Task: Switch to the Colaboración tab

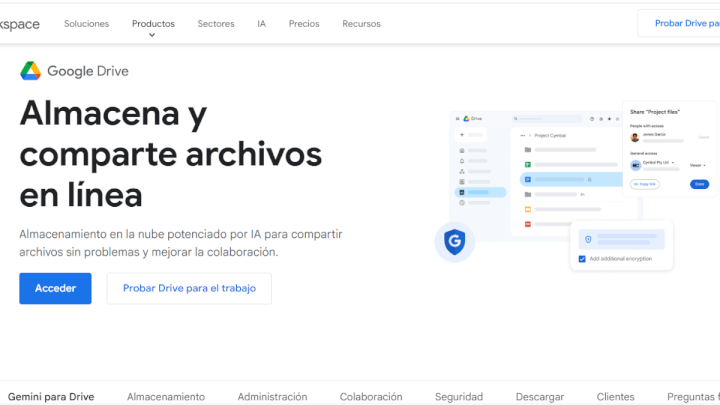Action: pyautogui.click(x=371, y=397)
